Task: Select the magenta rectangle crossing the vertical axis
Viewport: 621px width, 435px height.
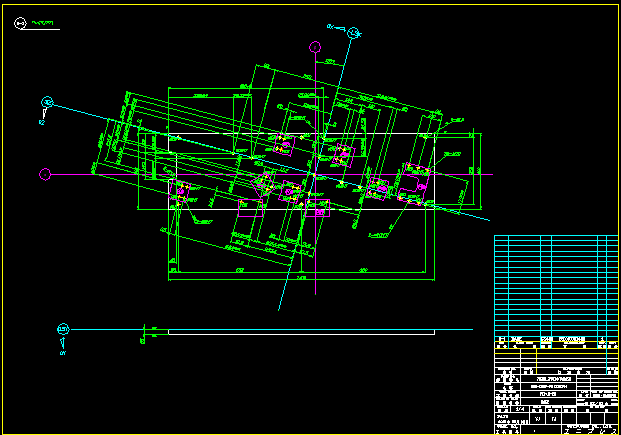Action: 318,208
